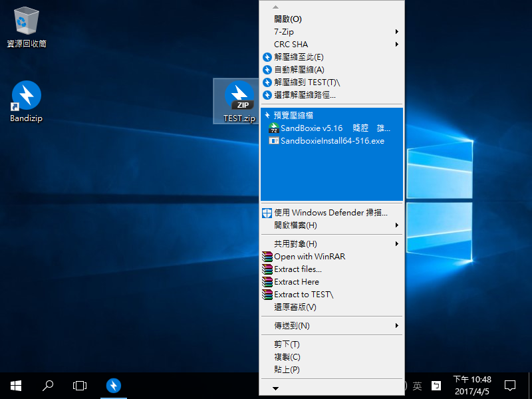Choose 解壓縮到 TEST(T)\ entry
This screenshot has width=532, height=399.
(332, 82)
